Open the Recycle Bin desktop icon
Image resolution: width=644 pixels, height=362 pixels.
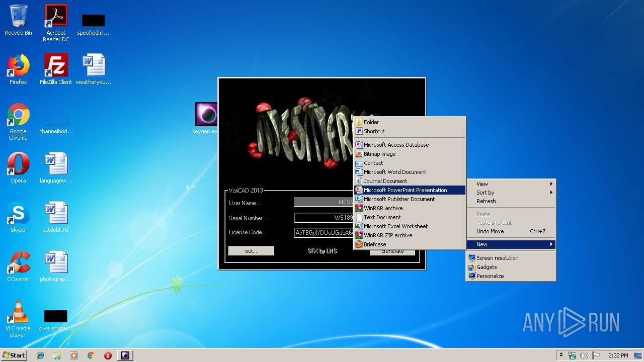click(x=18, y=20)
